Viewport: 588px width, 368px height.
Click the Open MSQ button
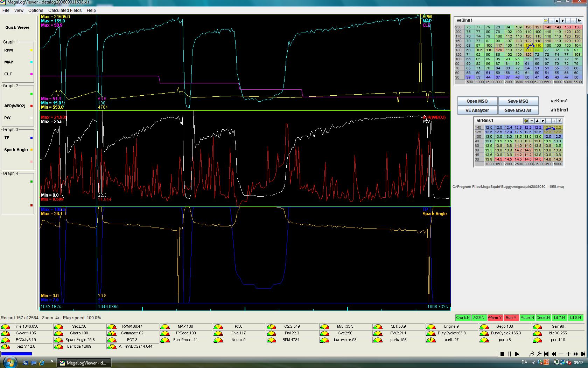477,101
